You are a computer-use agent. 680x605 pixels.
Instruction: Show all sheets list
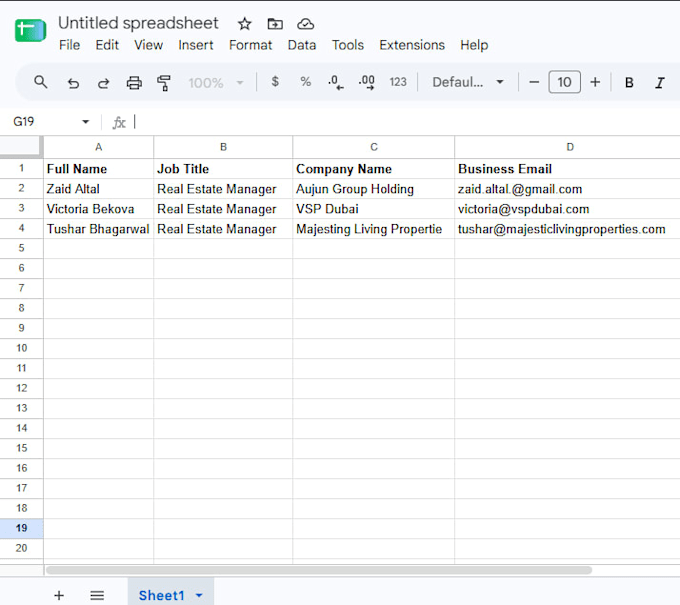pos(97,595)
